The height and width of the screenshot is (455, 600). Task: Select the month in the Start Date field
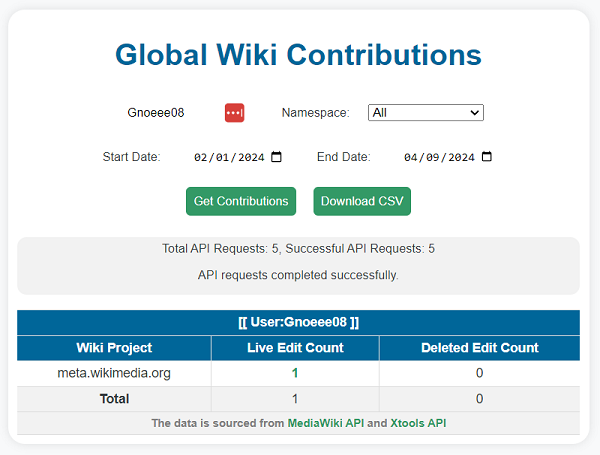(x=201, y=157)
